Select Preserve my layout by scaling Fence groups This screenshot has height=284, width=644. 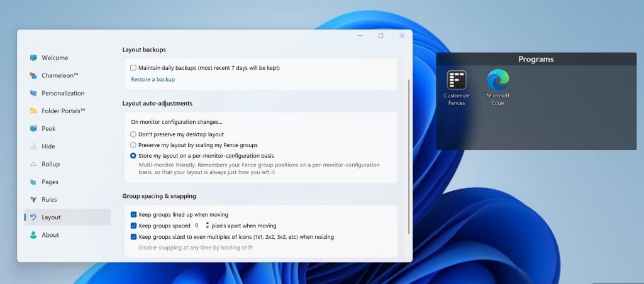point(133,145)
